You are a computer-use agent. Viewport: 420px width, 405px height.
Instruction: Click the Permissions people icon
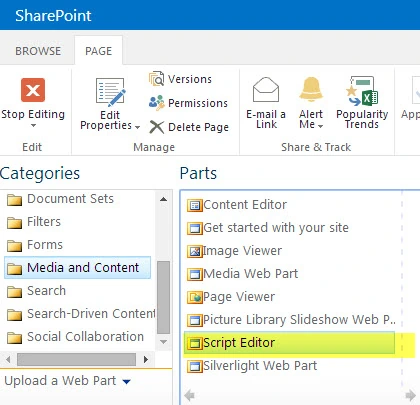[x=156, y=103]
